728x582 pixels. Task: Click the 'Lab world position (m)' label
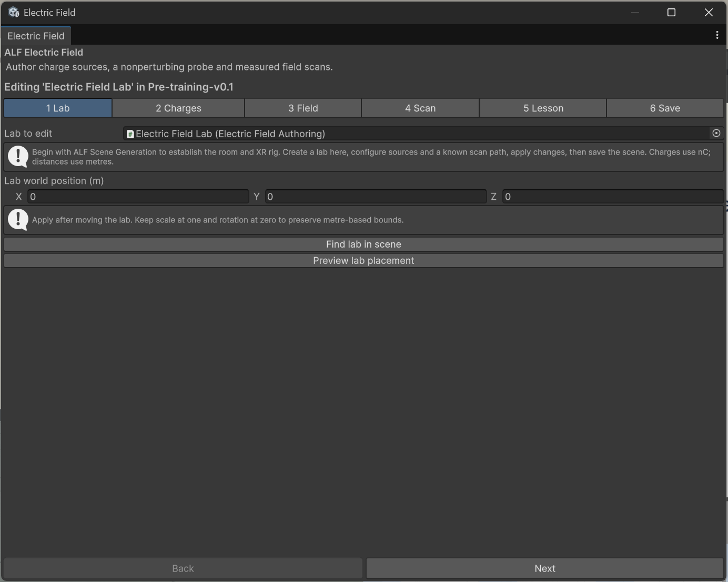[x=54, y=181]
